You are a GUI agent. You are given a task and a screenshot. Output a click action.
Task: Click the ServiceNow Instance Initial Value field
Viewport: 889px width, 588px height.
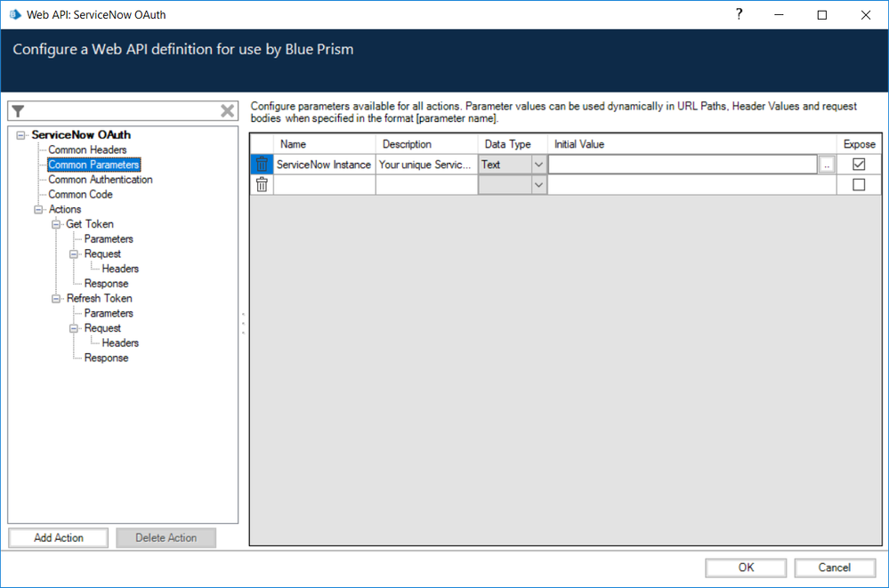[x=682, y=165]
